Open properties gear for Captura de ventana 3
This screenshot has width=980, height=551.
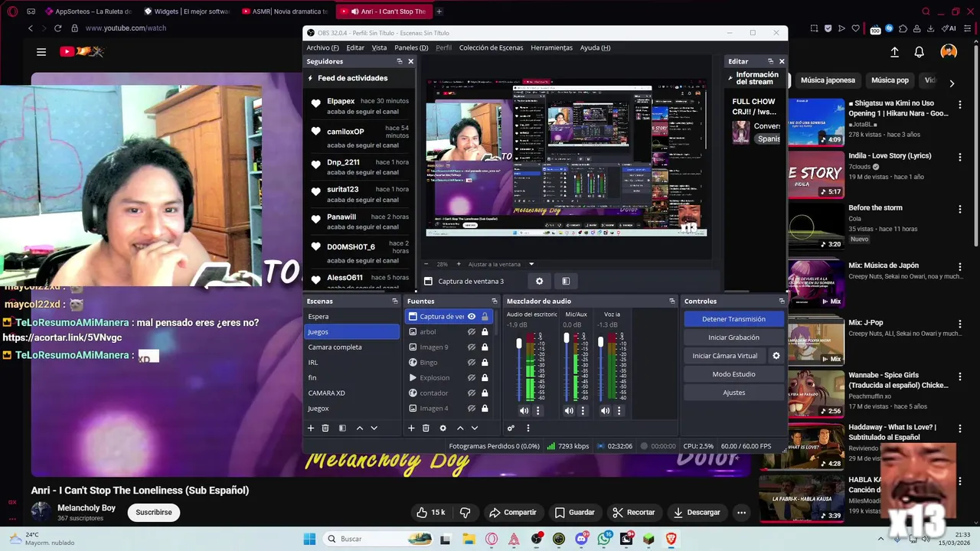[x=539, y=281]
